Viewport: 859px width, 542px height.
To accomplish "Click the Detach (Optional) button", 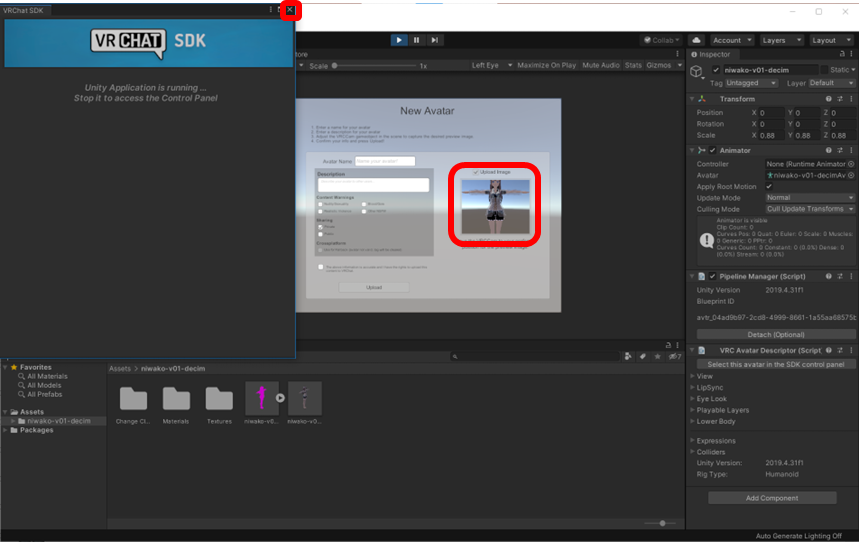I will [776, 334].
